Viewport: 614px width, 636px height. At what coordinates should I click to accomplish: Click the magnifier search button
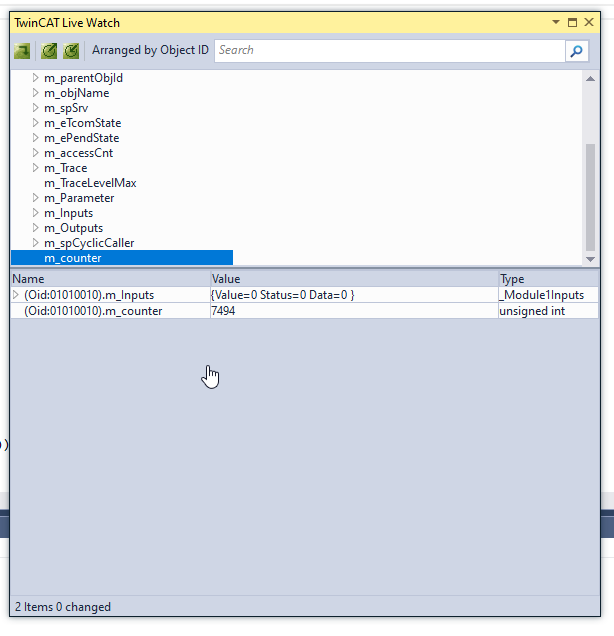click(576, 51)
